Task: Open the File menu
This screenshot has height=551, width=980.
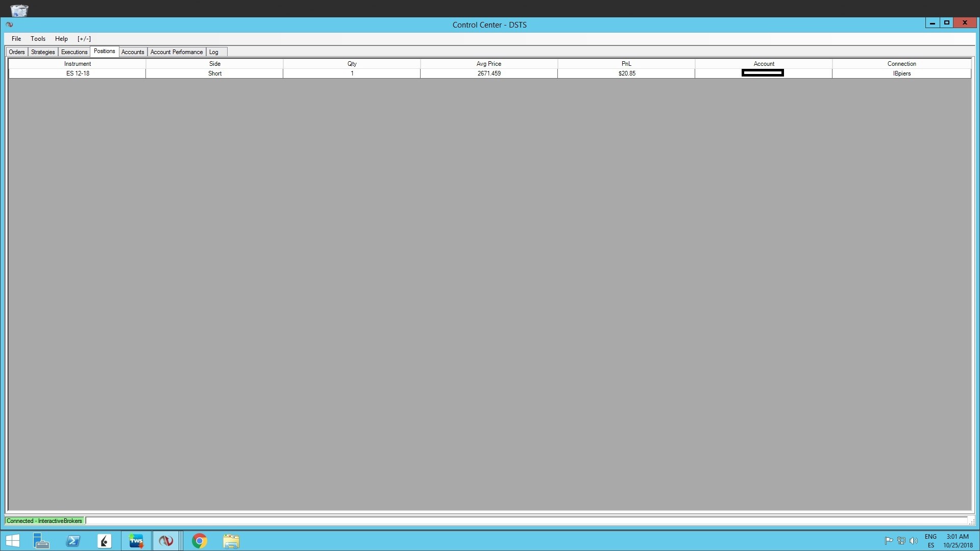Action: pos(16,39)
